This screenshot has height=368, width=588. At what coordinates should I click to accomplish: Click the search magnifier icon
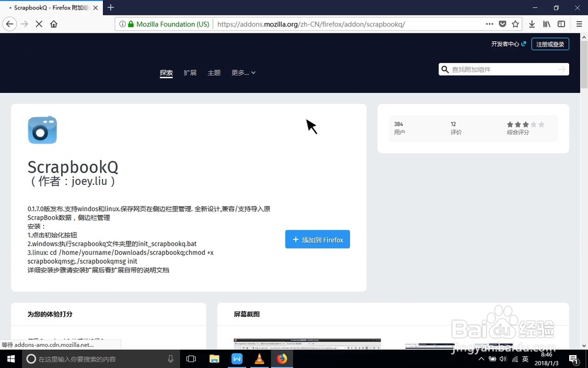(x=445, y=69)
